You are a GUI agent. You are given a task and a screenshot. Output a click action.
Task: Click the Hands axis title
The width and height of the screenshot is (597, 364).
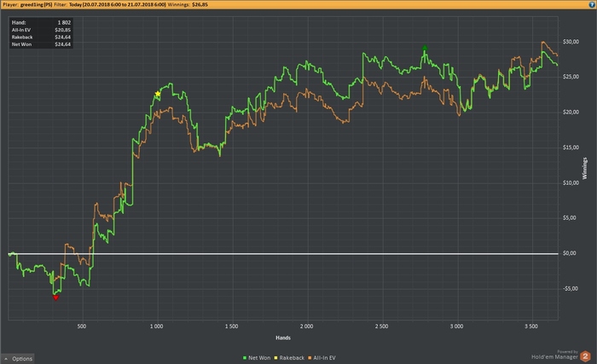pyautogui.click(x=283, y=338)
